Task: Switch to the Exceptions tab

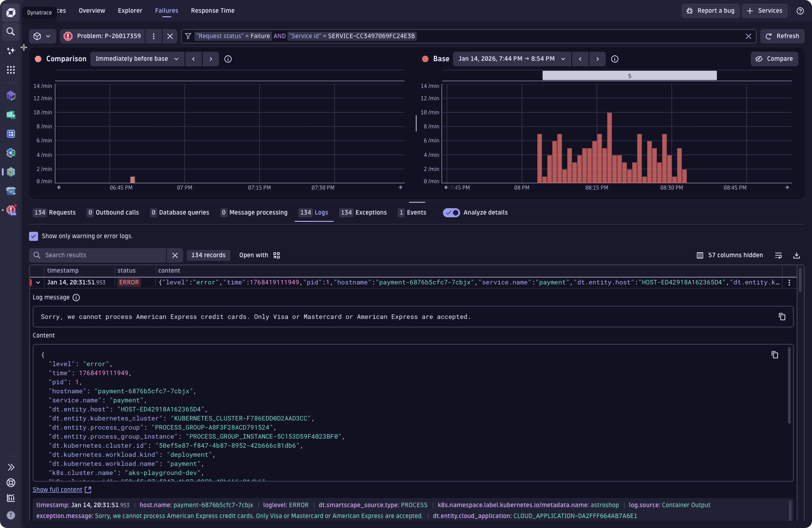Action: point(363,213)
